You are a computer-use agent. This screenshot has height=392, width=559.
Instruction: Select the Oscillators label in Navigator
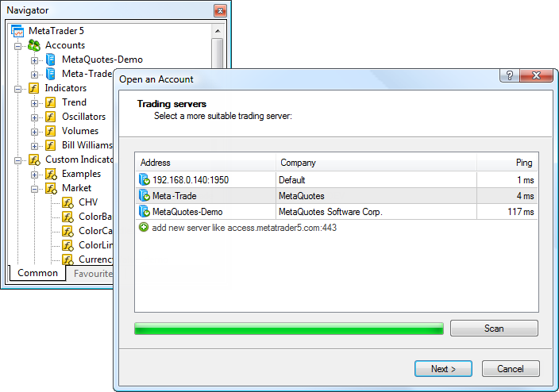coord(84,117)
